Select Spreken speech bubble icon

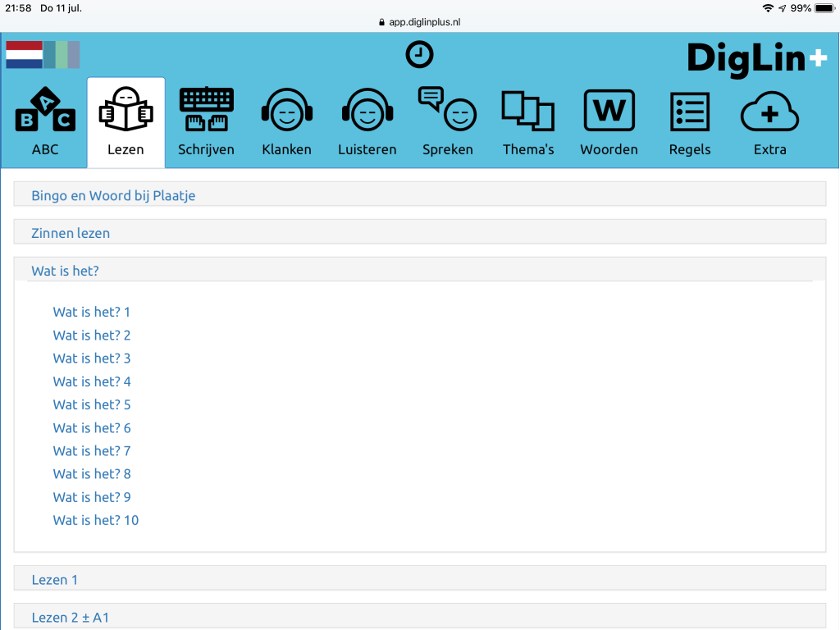tap(447, 121)
